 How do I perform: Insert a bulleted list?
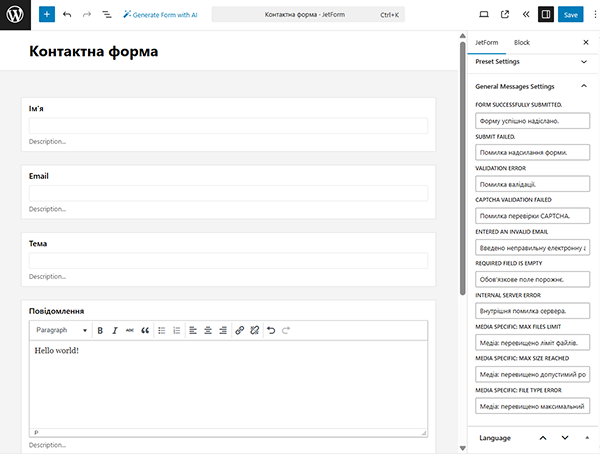162,331
